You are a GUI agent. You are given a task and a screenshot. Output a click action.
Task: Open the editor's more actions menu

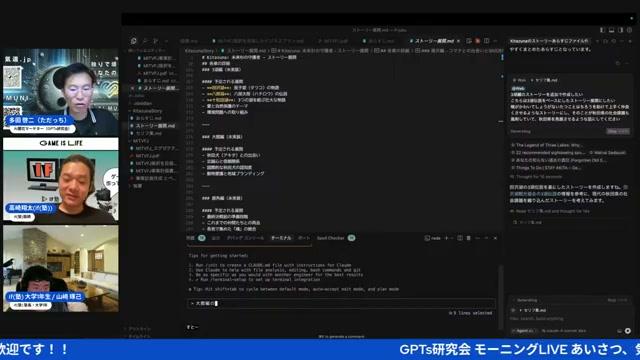496,41
